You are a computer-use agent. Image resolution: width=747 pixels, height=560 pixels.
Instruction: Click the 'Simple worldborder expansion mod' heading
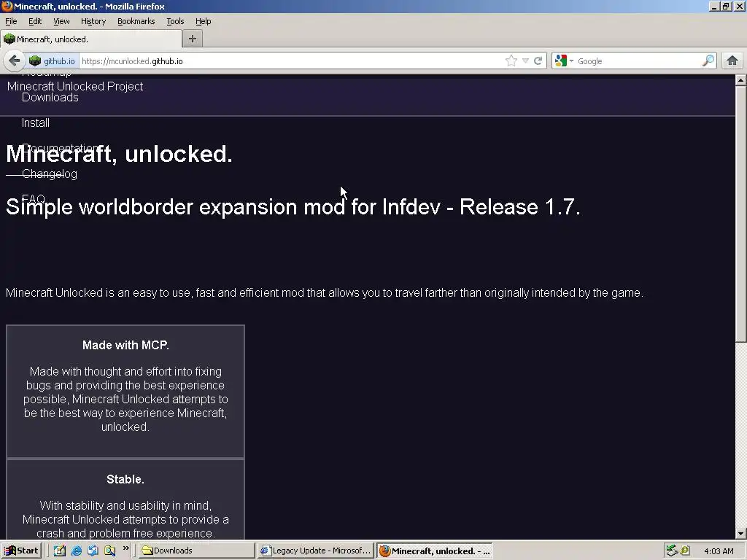293,206
